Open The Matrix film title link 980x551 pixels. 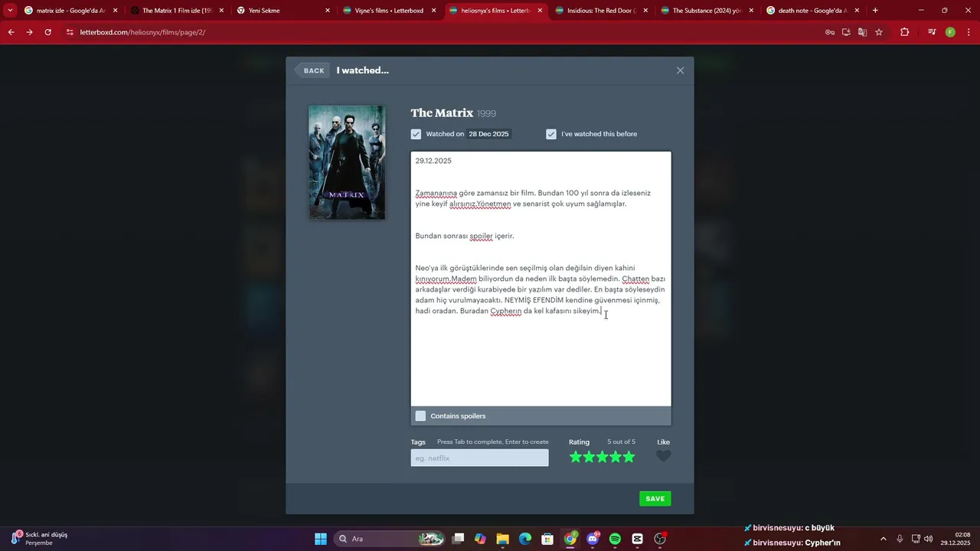pos(442,112)
